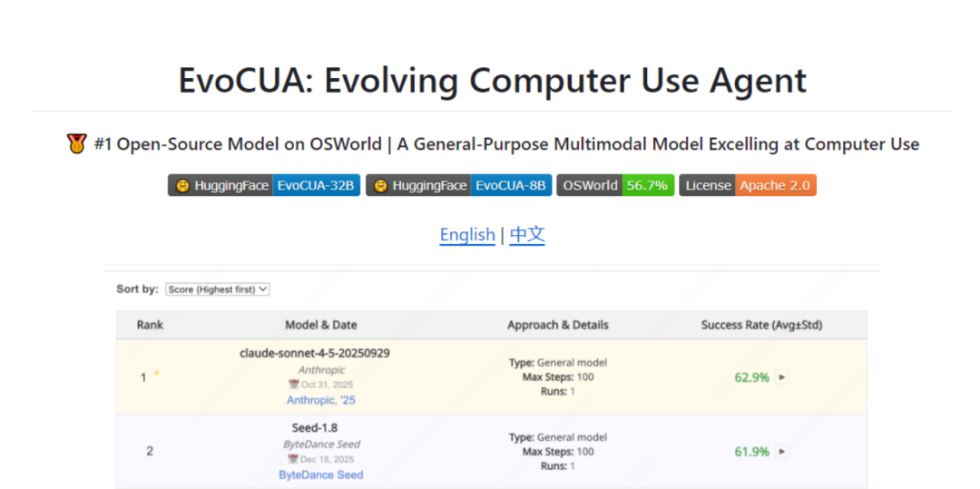Expand details arrow beside 62.9% score
The width and height of the screenshot is (980, 489).
(x=782, y=377)
